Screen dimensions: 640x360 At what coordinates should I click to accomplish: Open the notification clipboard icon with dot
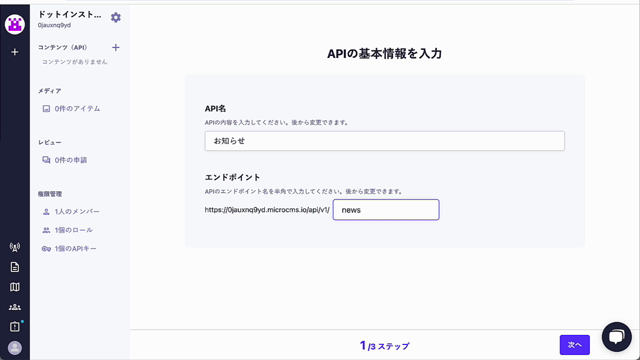(x=15, y=327)
